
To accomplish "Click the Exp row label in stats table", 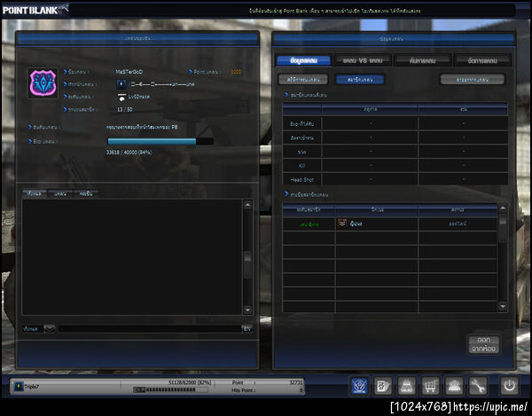I will click(302, 124).
